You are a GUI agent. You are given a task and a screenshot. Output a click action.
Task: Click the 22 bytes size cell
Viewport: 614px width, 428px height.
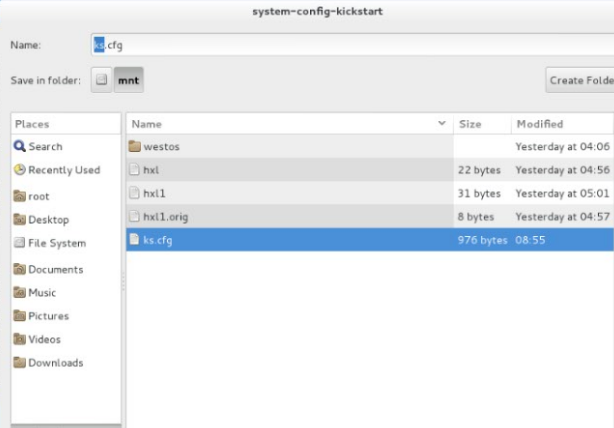(479, 170)
